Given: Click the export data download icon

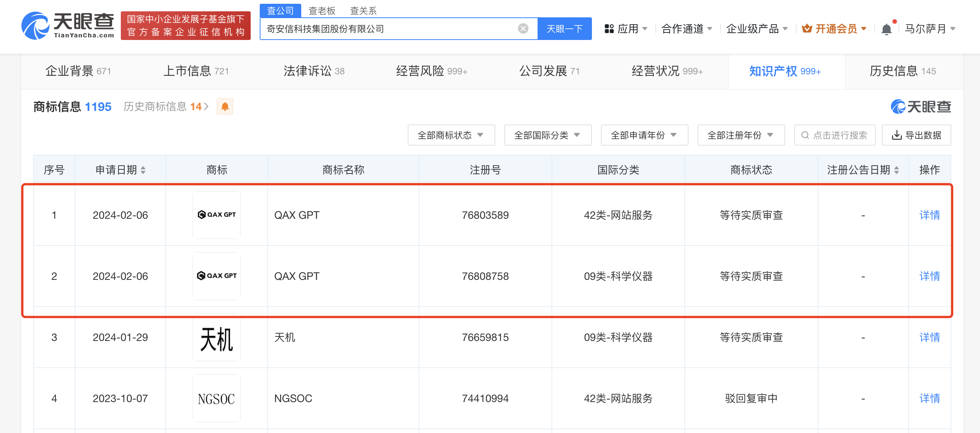Looking at the screenshot, I should 897,135.
